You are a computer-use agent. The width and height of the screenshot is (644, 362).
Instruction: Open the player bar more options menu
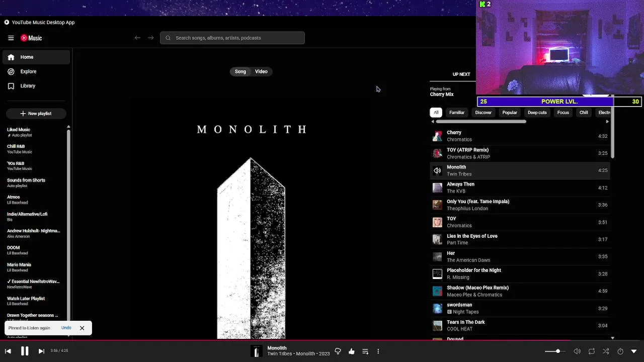(378, 351)
